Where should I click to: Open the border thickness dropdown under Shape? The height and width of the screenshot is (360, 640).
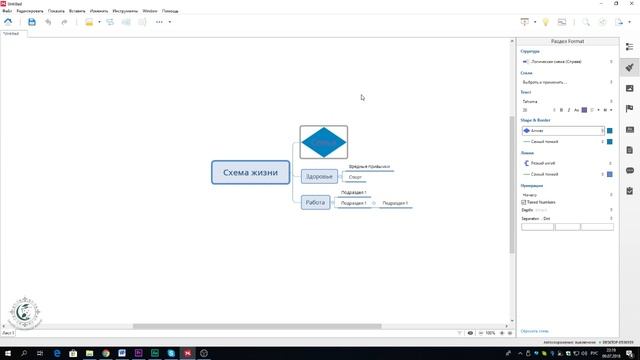click(563, 142)
